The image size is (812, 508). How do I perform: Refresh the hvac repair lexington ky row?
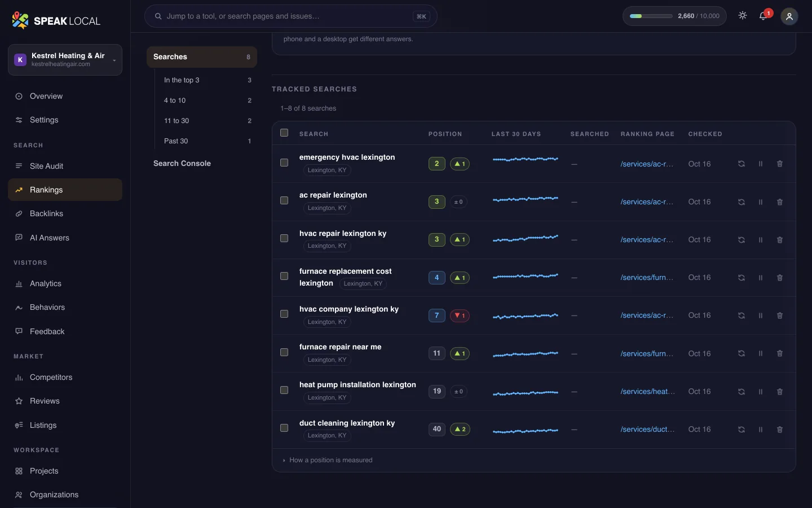(x=742, y=239)
